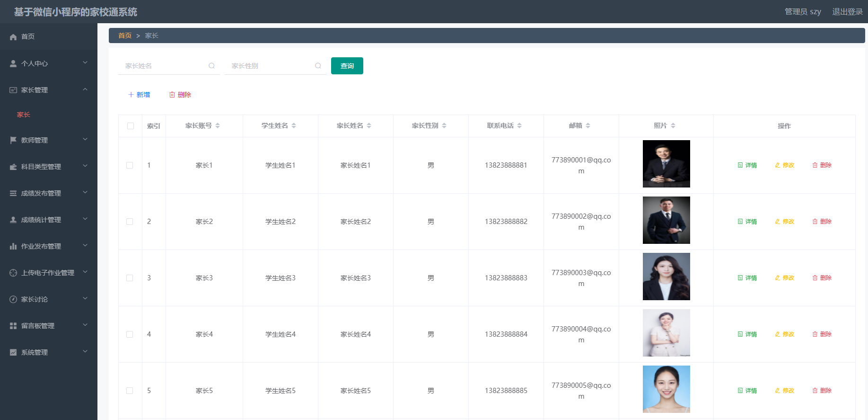
Task: Expand the 个人中心 menu chevron
Action: coord(85,63)
